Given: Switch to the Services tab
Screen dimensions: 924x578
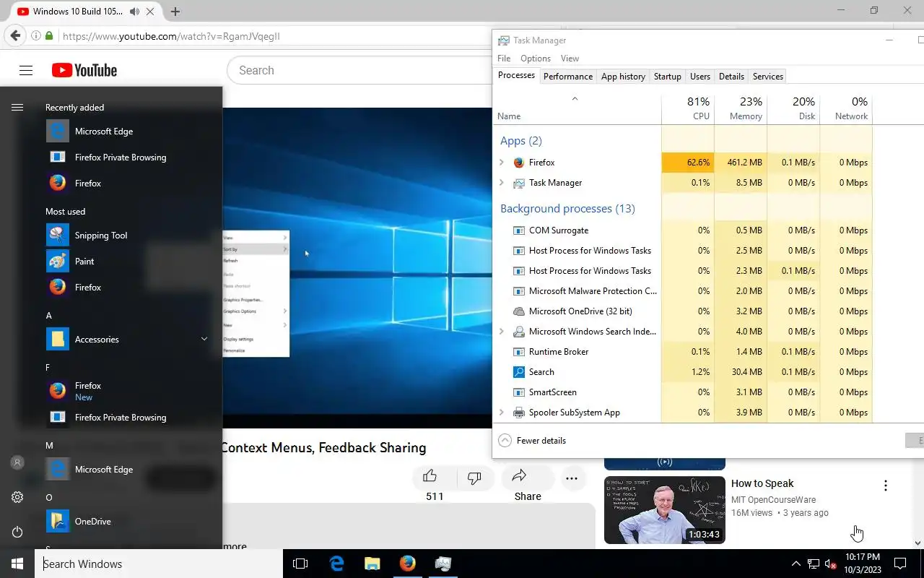Looking at the screenshot, I should pyautogui.click(x=767, y=77).
